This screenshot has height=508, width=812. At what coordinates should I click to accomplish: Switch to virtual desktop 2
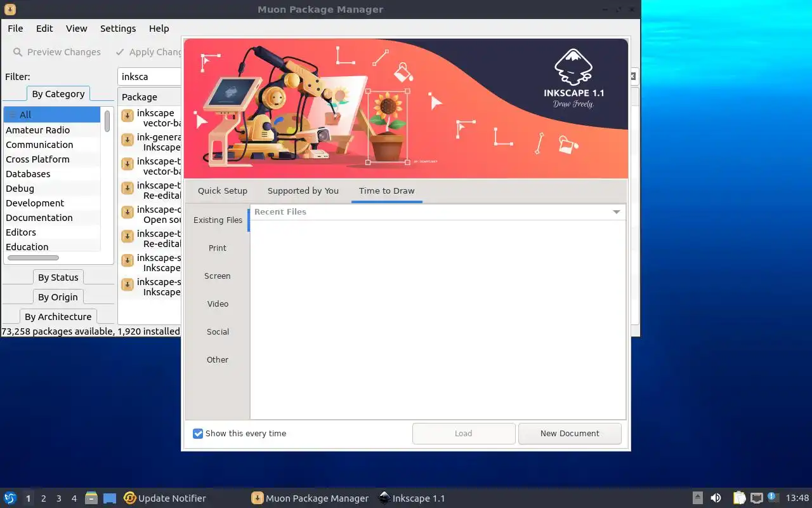click(44, 498)
